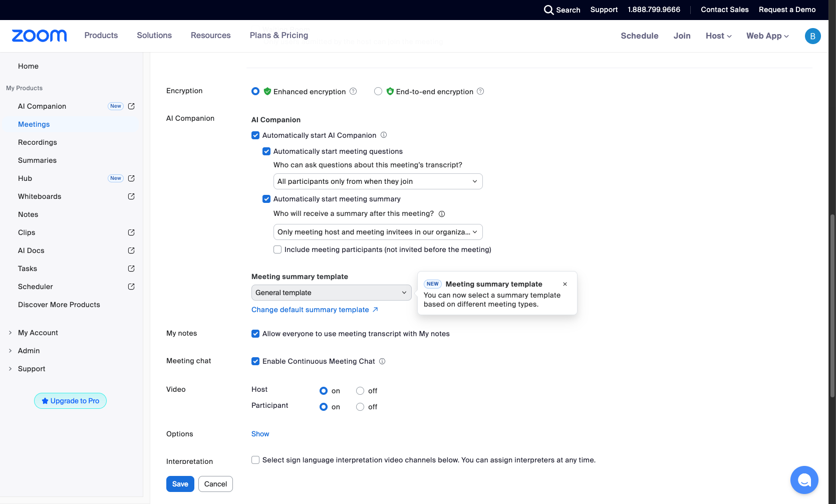Click the Save button

(x=180, y=484)
